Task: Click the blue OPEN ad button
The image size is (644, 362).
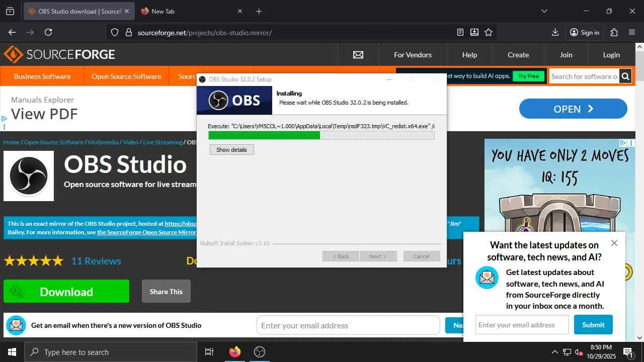Action: pyautogui.click(x=573, y=109)
